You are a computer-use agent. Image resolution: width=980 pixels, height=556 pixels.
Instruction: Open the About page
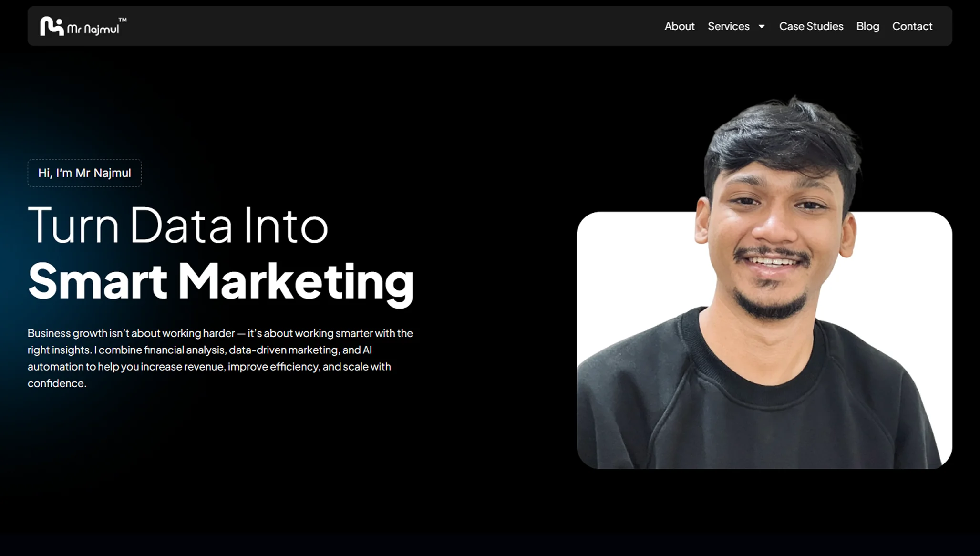pyautogui.click(x=679, y=26)
